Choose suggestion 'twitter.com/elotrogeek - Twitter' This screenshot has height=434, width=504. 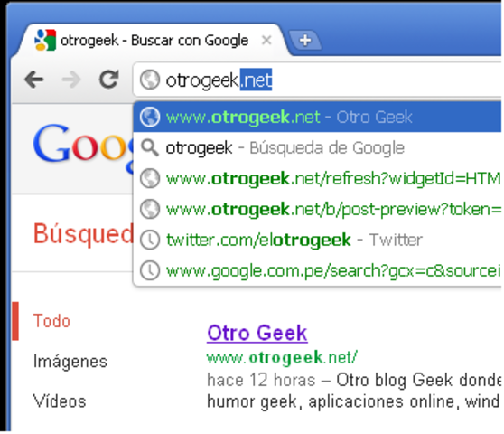[x=318, y=240]
